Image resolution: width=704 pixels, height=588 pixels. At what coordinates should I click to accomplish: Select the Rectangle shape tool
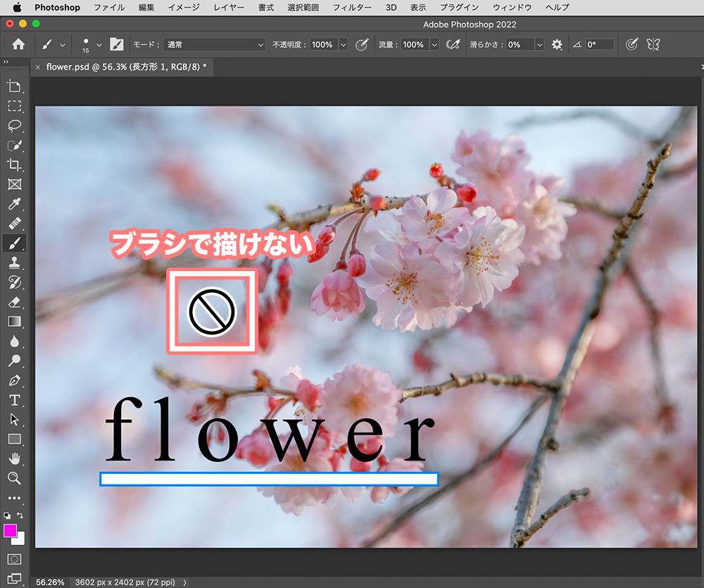[x=14, y=439]
